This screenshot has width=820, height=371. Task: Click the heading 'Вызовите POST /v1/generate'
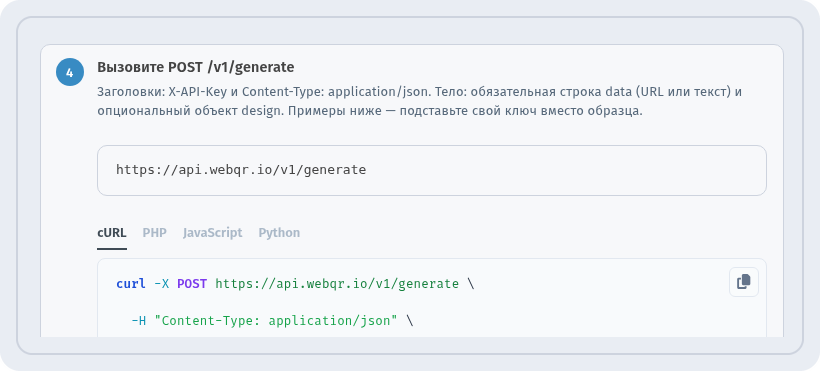pyautogui.click(x=196, y=68)
